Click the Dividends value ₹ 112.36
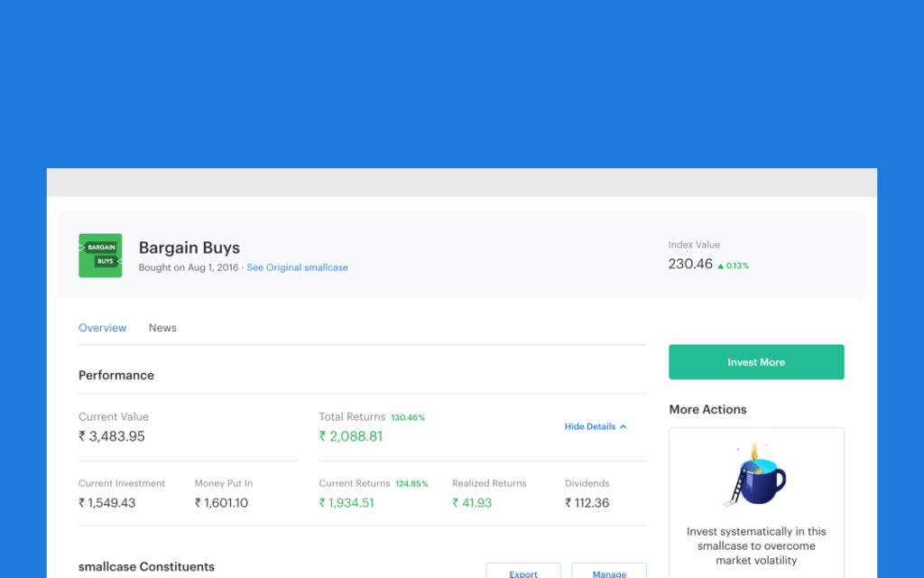Image resolution: width=924 pixels, height=578 pixels. 587,503
